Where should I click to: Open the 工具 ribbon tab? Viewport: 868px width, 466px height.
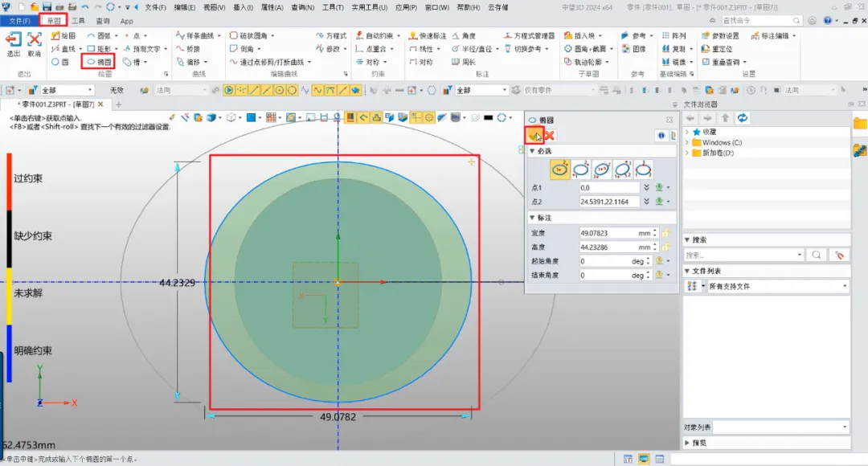coord(79,21)
